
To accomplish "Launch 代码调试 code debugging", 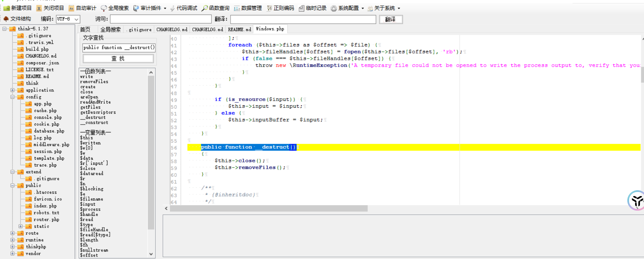I will [184, 8].
